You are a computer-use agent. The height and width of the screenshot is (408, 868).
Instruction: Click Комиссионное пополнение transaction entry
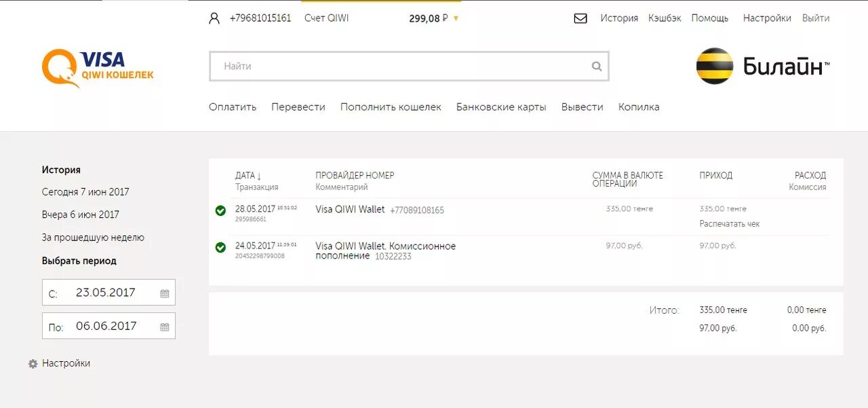pyautogui.click(x=386, y=251)
